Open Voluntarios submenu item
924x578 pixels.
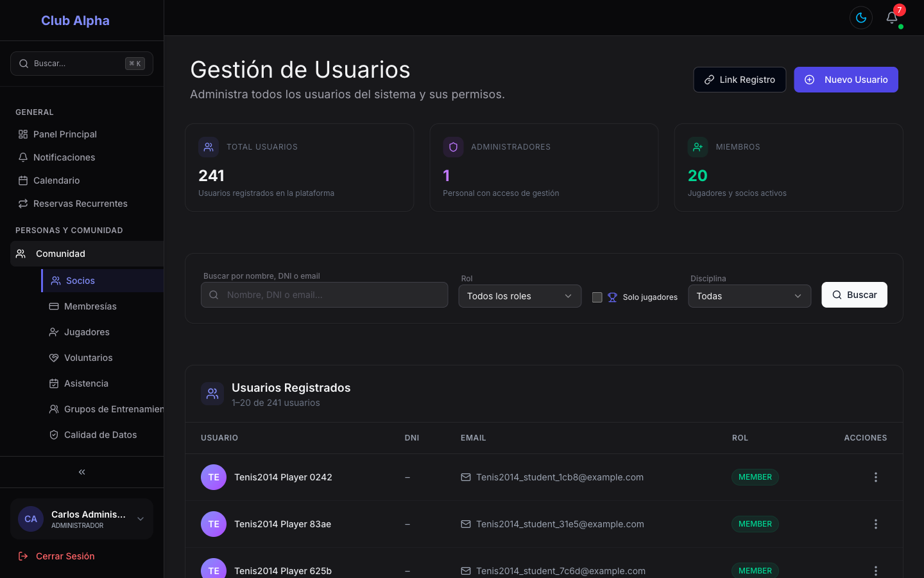click(103, 358)
